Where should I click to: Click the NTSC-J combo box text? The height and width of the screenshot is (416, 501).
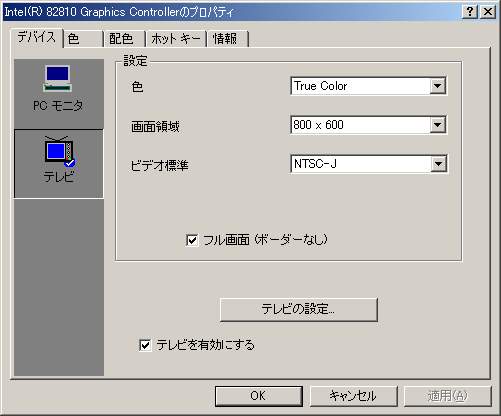pyautogui.click(x=315, y=164)
